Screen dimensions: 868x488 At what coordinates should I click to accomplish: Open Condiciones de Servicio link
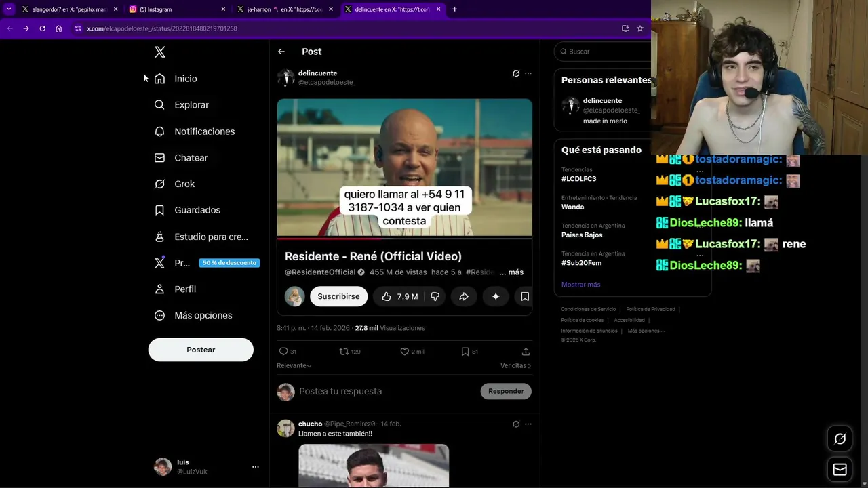[x=588, y=309]
